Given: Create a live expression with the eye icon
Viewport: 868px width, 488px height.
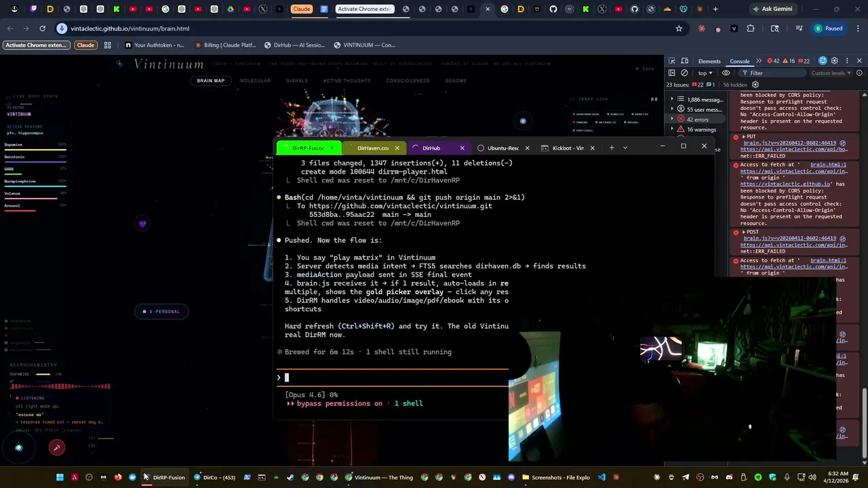Looking at the screenshot, I should click(726, 73).
